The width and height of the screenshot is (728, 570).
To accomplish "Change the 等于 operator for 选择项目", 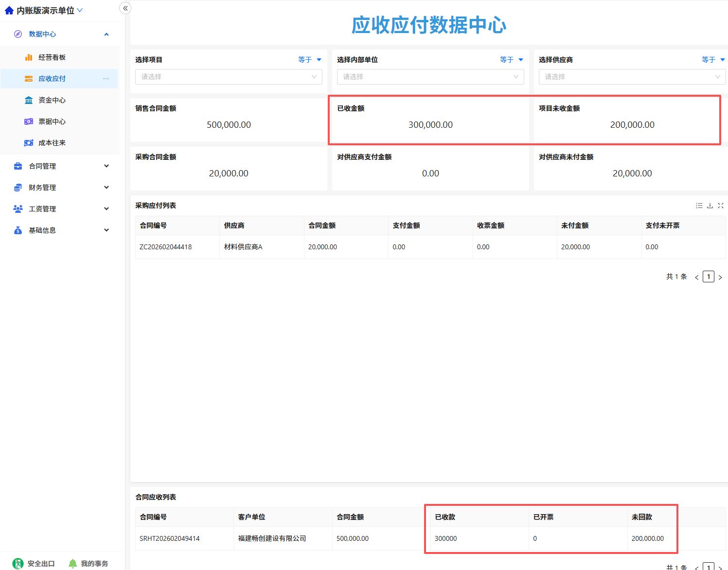I will (310, 60).
